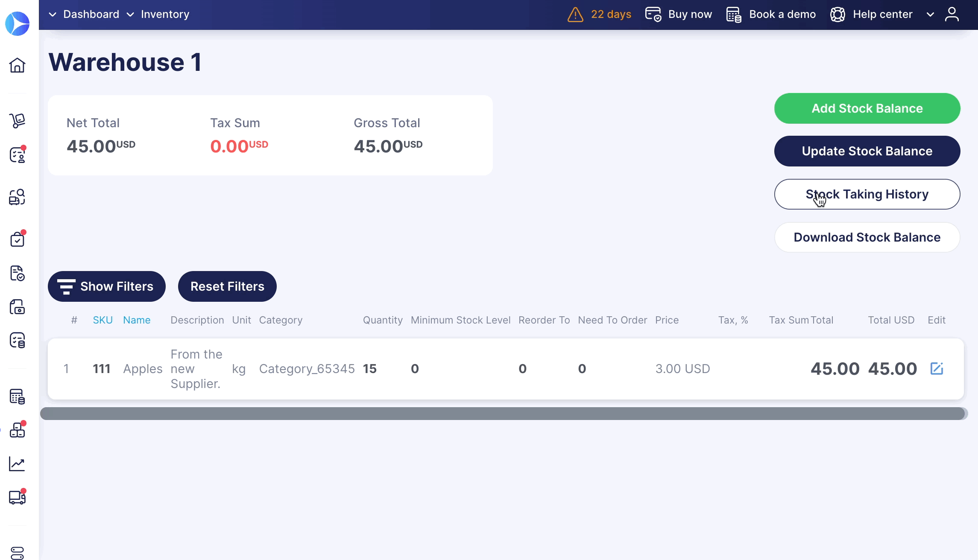
Task: Show Filters for the stock table
Action: (x=106, y=286)
